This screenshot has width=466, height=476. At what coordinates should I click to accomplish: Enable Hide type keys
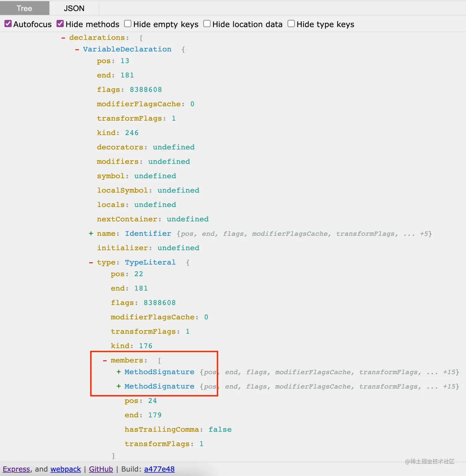(x=291, y=23)
